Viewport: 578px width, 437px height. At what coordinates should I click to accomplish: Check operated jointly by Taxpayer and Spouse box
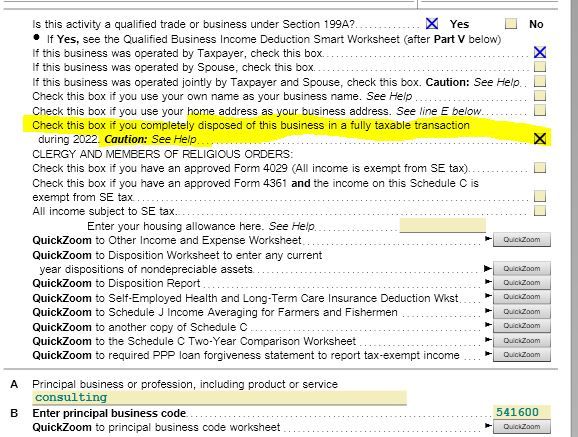(x=540, y=81)
